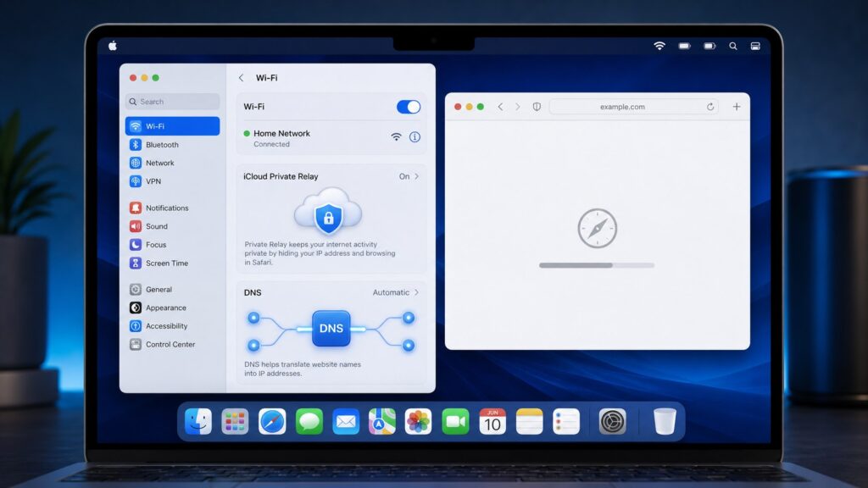This screenshot has height=488, width=868.
Task: Open the Apple menu
Action: pos(113,46)
